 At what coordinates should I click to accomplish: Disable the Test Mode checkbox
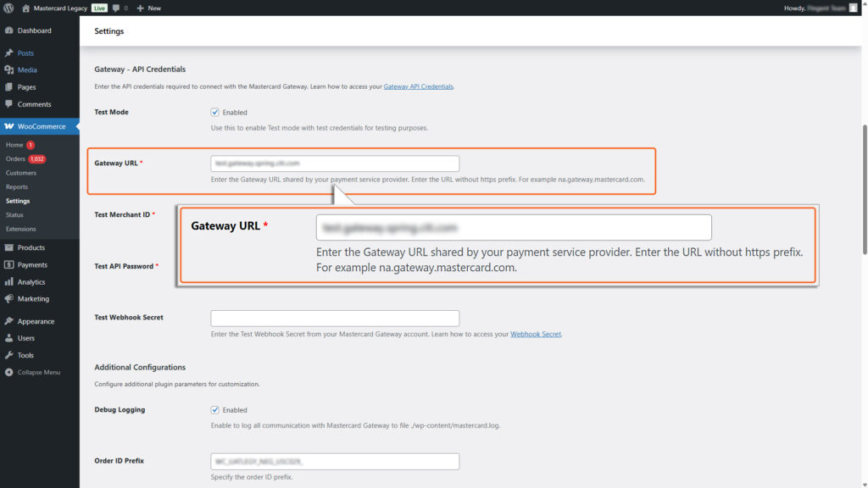pyautogui.click(x=214, y=111)
